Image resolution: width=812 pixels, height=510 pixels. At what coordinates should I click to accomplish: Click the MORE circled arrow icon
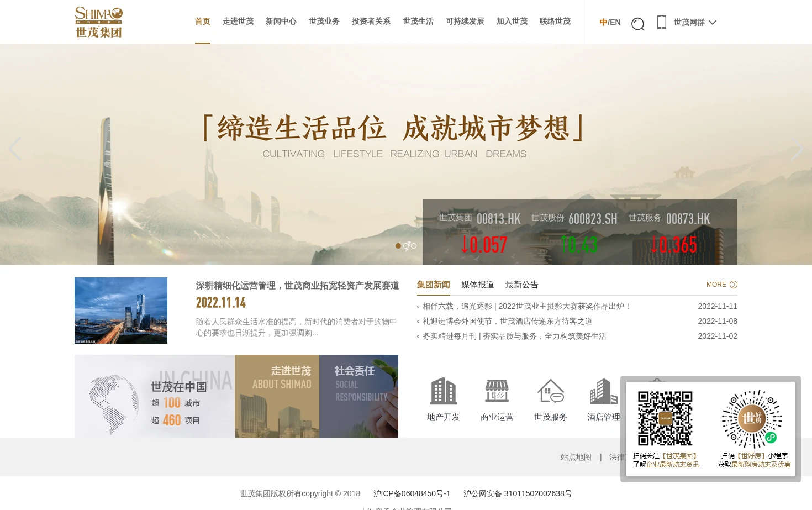[x=734, y=285]
